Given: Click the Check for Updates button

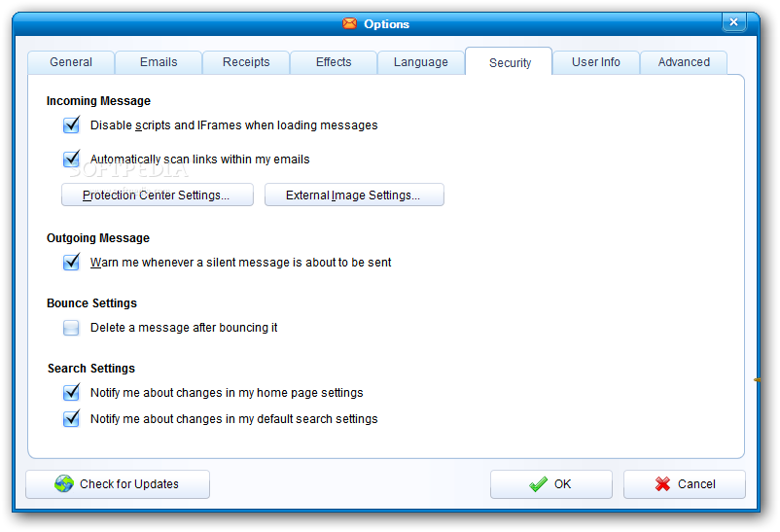Looking at the screenshot, I should tap(118, 484).
